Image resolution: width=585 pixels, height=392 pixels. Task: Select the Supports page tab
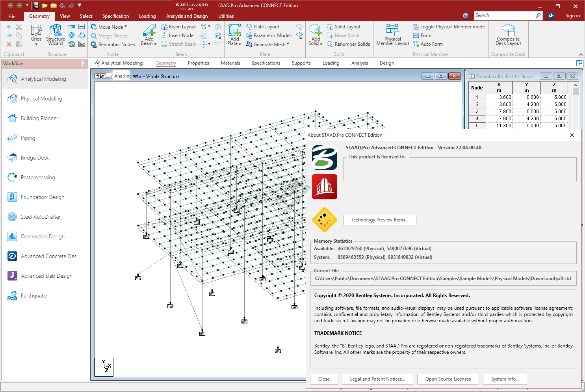click(301, 63)
